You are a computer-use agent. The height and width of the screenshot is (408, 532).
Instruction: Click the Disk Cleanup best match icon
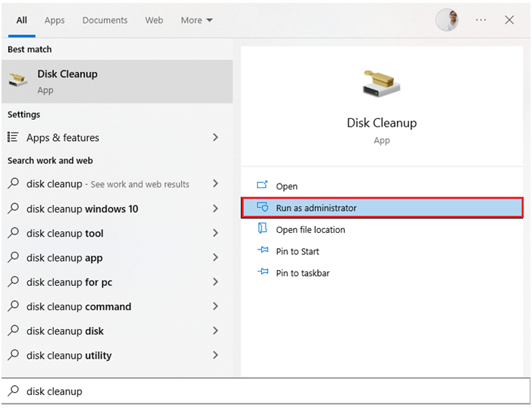tap(17, 80)
